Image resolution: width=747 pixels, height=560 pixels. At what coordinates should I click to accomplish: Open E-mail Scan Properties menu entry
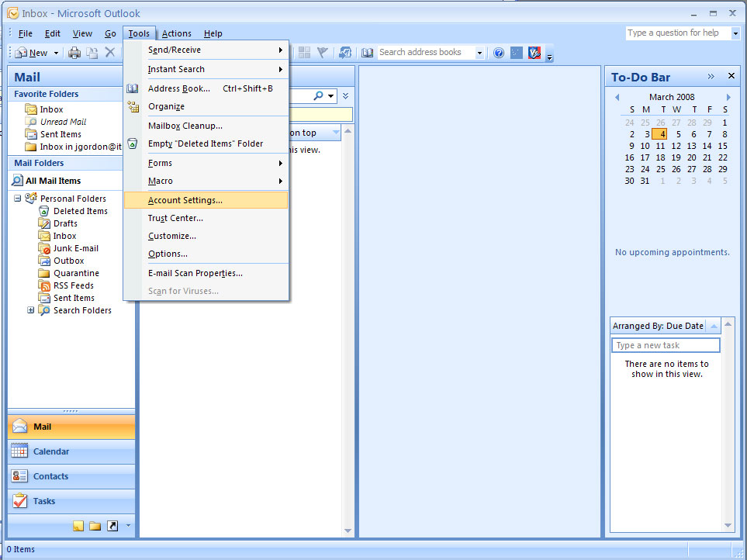pyautogui.click(x=206, y=273)
